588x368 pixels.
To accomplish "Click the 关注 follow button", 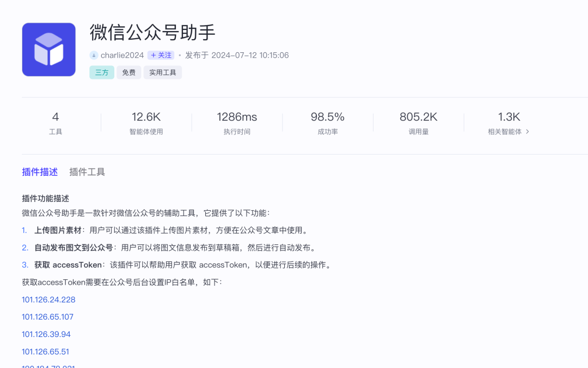I will coord(161,56).
